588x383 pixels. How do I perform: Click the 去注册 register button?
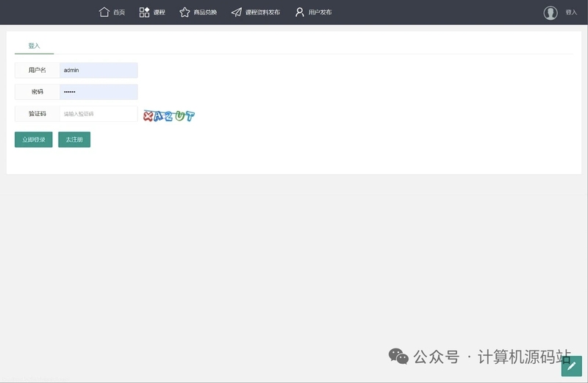point(74,140)
